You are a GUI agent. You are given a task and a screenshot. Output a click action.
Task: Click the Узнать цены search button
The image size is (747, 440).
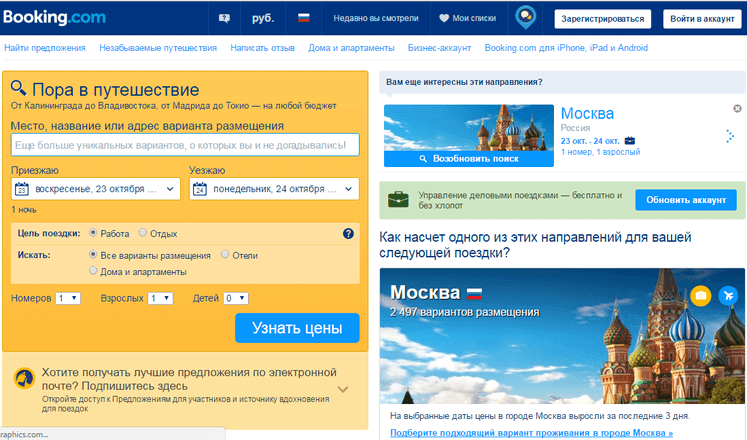tap(297, 328)
